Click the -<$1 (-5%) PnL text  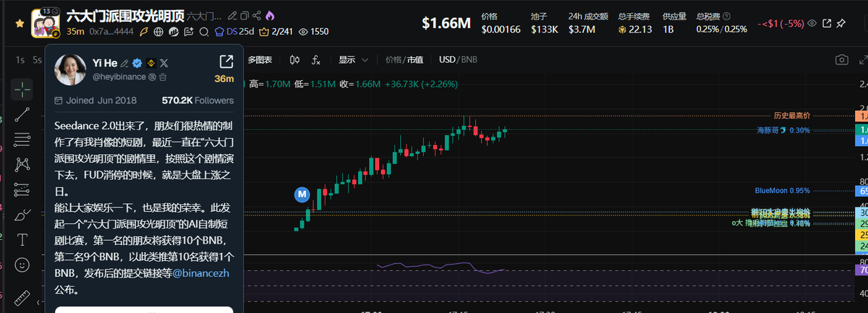(x=780, y=24)
